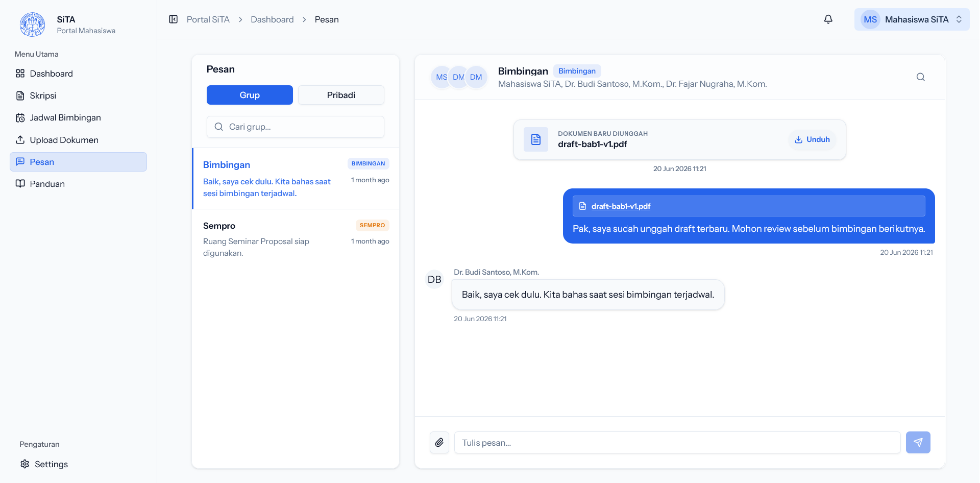Open Jadwal Bimbingan in sidebar
The width and height of the screenshot is (980, 483).
point(78,117)
